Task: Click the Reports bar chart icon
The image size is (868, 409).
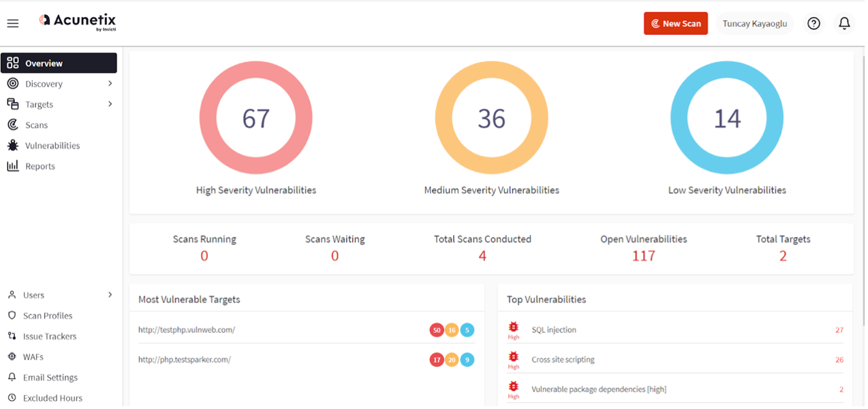Action: [x=13, y=166]
